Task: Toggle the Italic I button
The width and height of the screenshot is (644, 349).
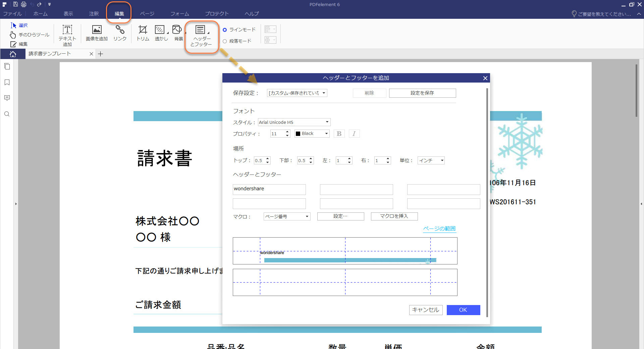Action: point(354,134)
